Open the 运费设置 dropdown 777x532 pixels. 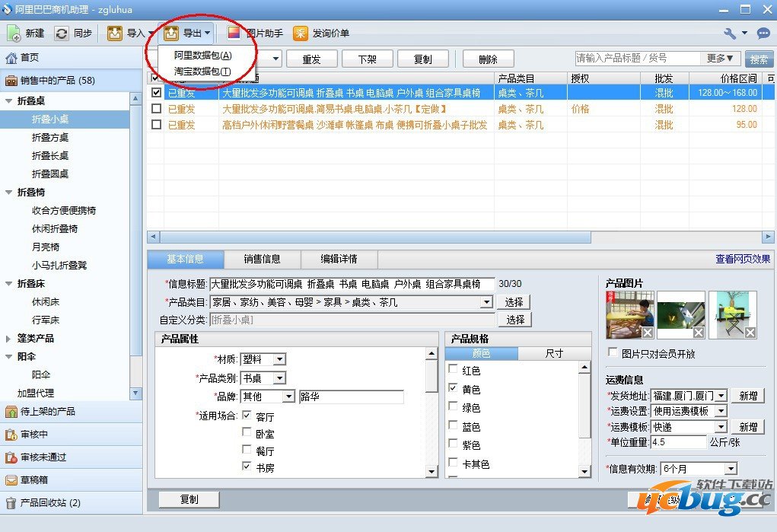click(721, 411)
